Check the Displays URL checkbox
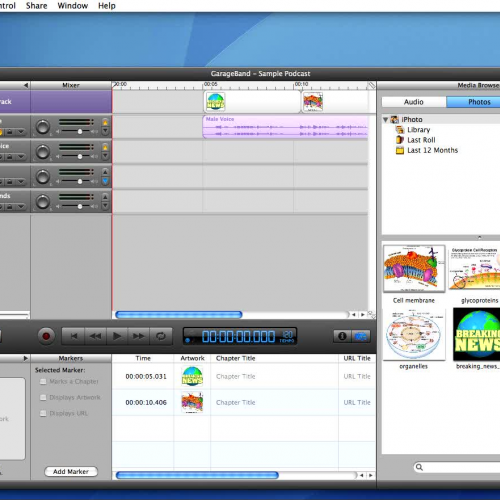 pyautogui.click(x=43, y=413)
